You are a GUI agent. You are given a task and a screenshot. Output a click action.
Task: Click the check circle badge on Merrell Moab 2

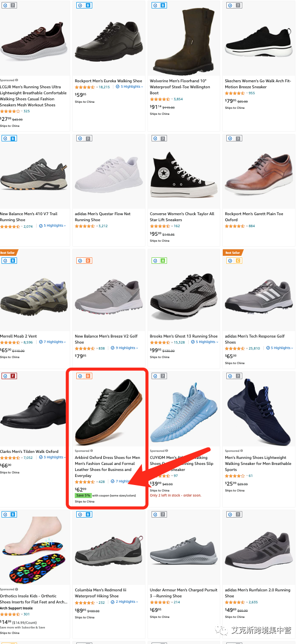click(x=5, y=261)
